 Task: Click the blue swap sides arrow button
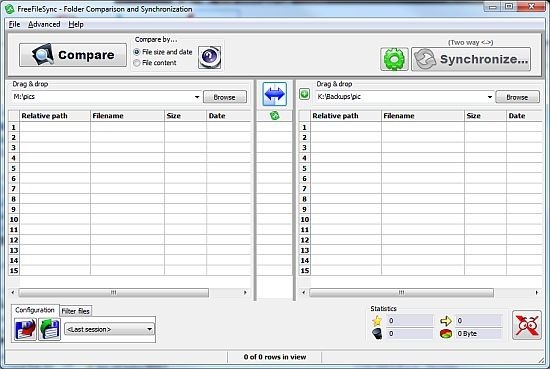pyautogui.click(x=274, y=94)
